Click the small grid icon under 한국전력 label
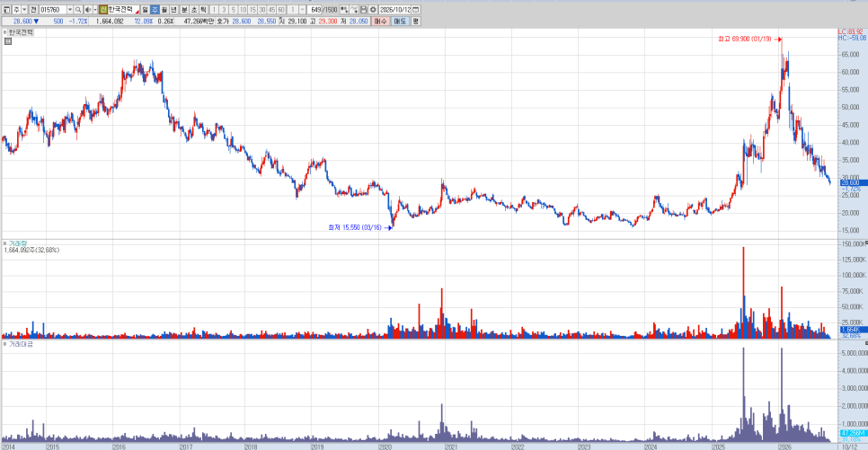Screen dimensions: 868x450 tap(8, 41)
